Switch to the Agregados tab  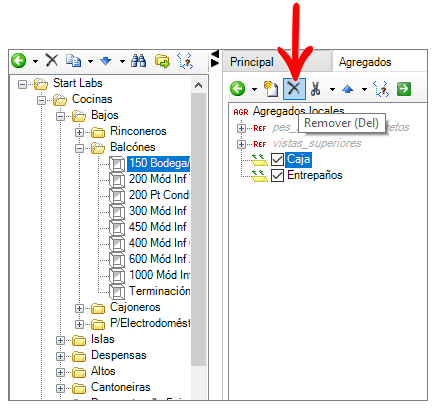365,62
